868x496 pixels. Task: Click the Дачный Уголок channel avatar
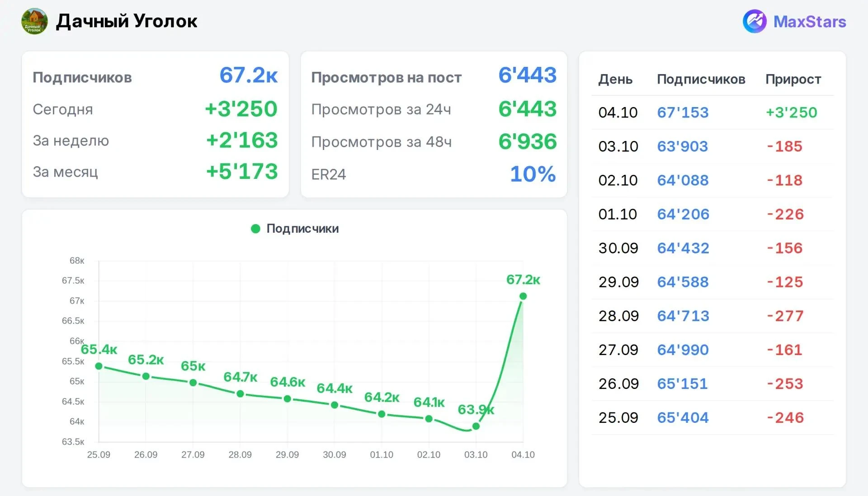tap(34, 21)
